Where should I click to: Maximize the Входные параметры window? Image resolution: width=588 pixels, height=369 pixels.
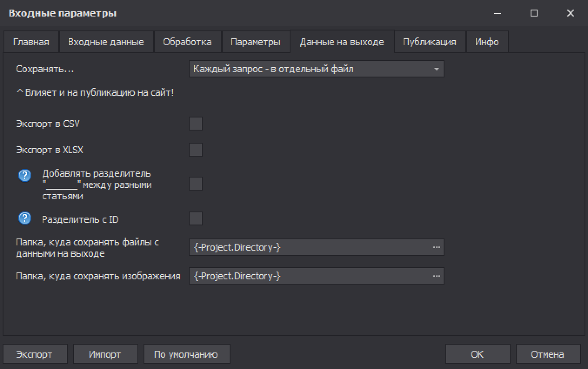coord(534,13)
